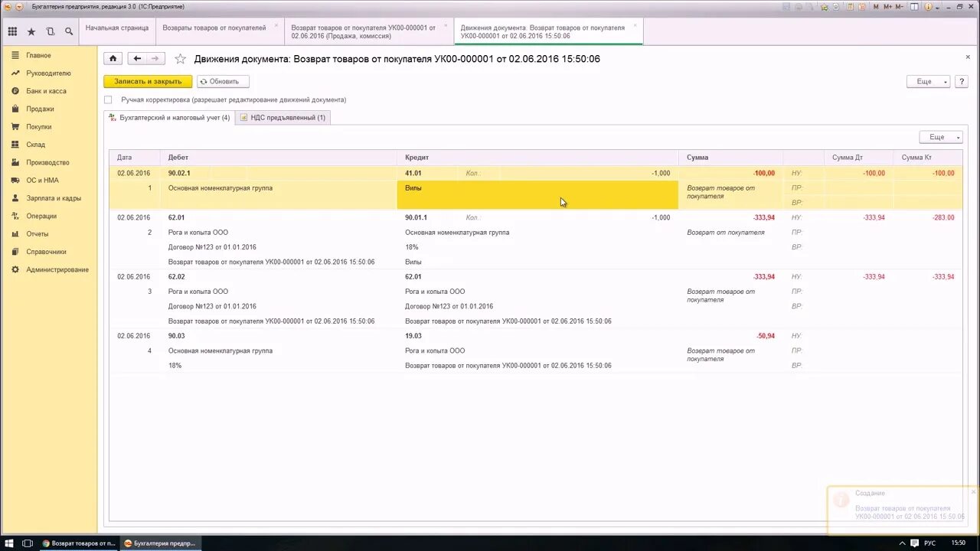Open the title bar dropdown arrow near the 1C logo

19,7
